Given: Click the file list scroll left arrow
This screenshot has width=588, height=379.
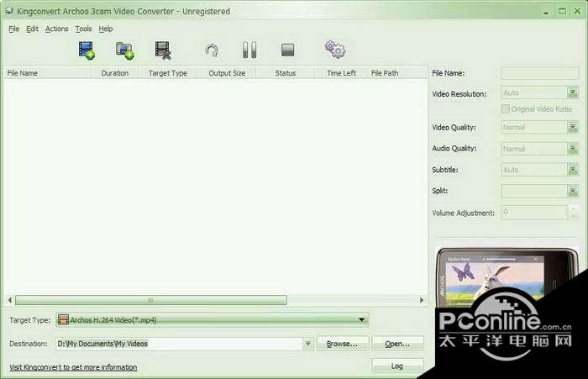Looking at the screenshot, I should tap(10, 300).
